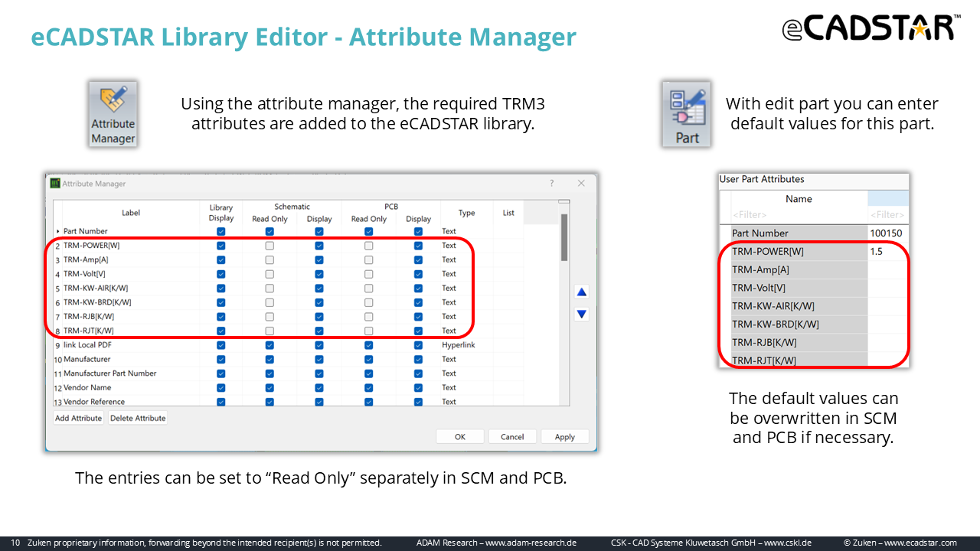Screen dimensions: 980x551
Task: Click the List column header
Action: [x=508, y=213]
